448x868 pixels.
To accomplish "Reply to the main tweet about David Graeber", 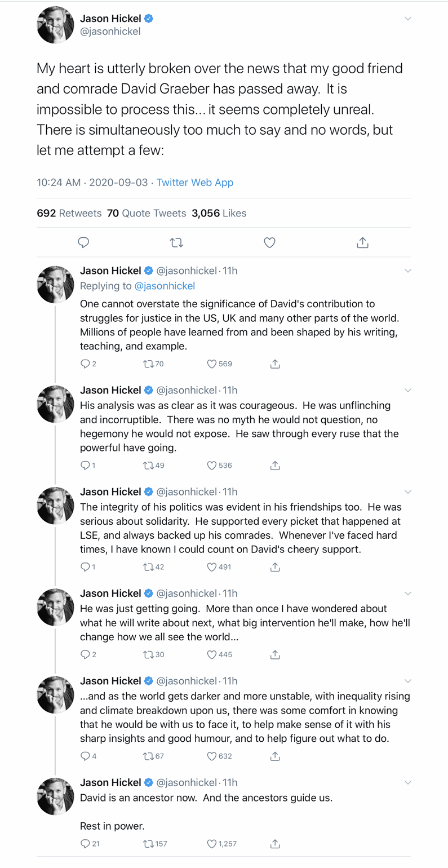I will pyautogui.click(x=83, y=242).
